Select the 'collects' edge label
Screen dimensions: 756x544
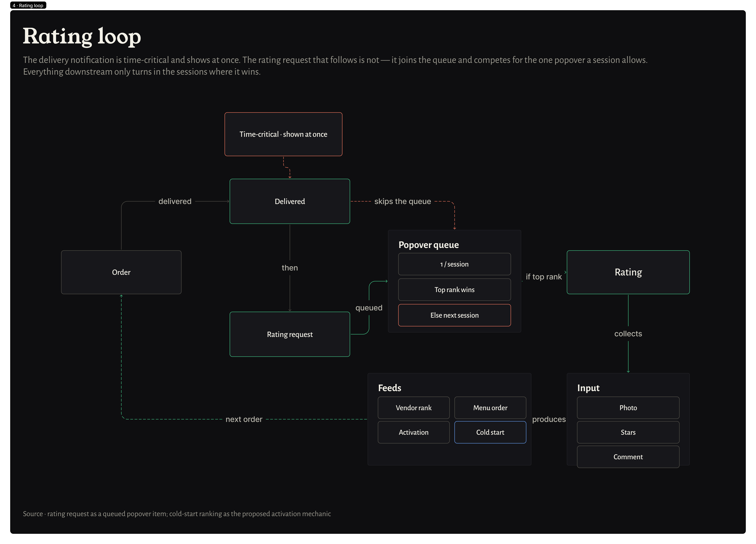point(628,333)
